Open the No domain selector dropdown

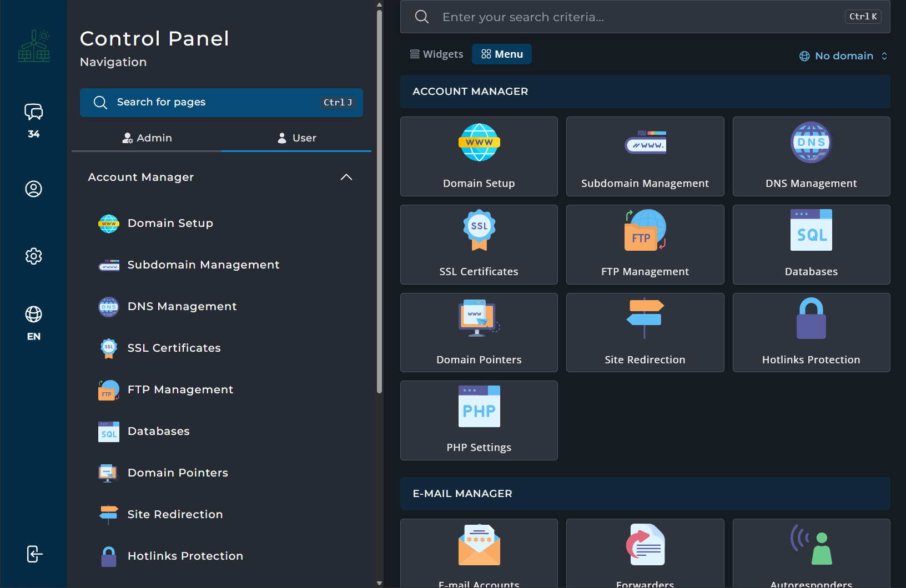point(843,56)
